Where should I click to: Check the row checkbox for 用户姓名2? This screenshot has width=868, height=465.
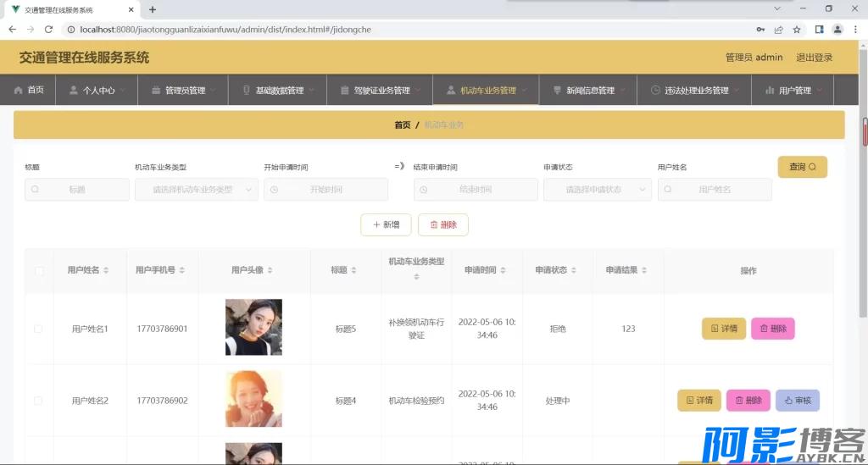pos(38,400)
